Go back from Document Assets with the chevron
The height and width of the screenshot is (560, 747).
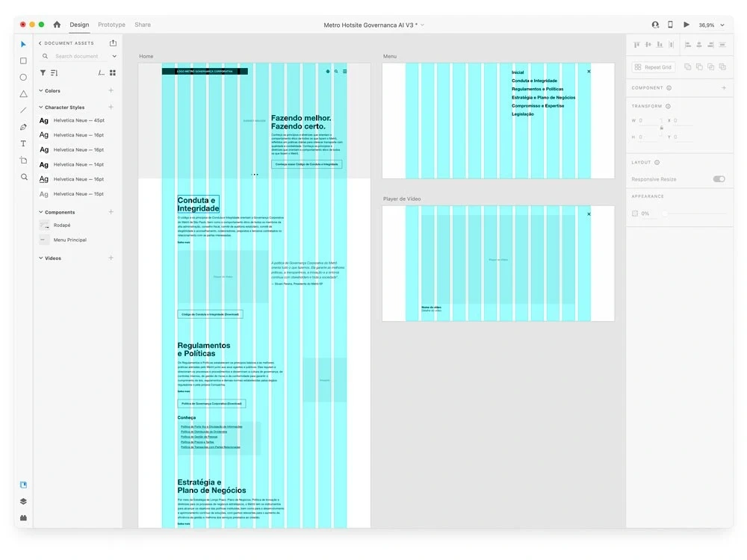coord(40,43)
